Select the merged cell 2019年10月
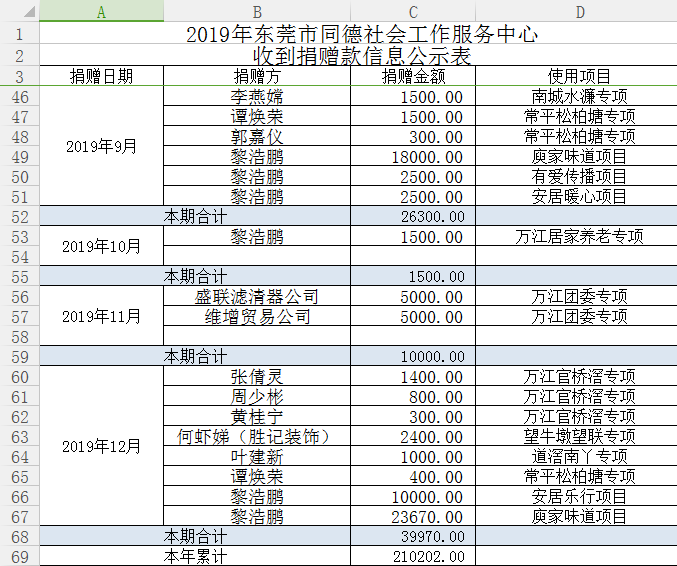The image size is (677, 566). pyautogui.click(x=101, y=246)
